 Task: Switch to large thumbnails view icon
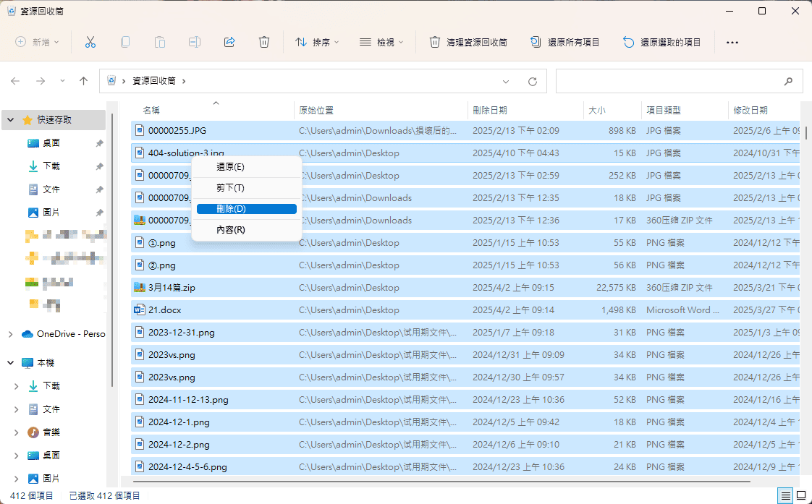tap(802, 496)
